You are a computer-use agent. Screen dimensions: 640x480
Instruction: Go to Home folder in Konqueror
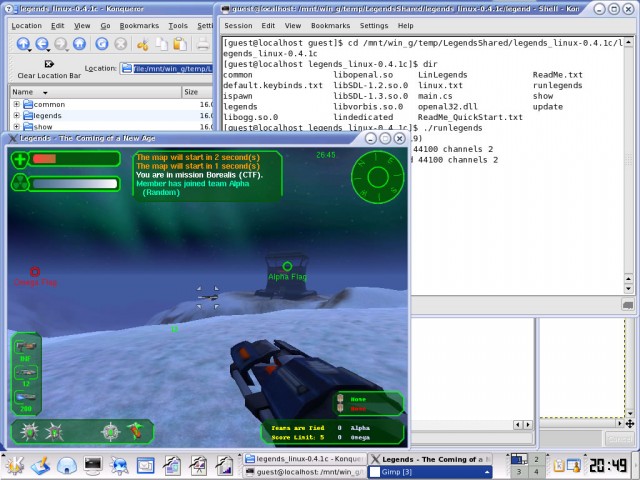coord(80,44)
